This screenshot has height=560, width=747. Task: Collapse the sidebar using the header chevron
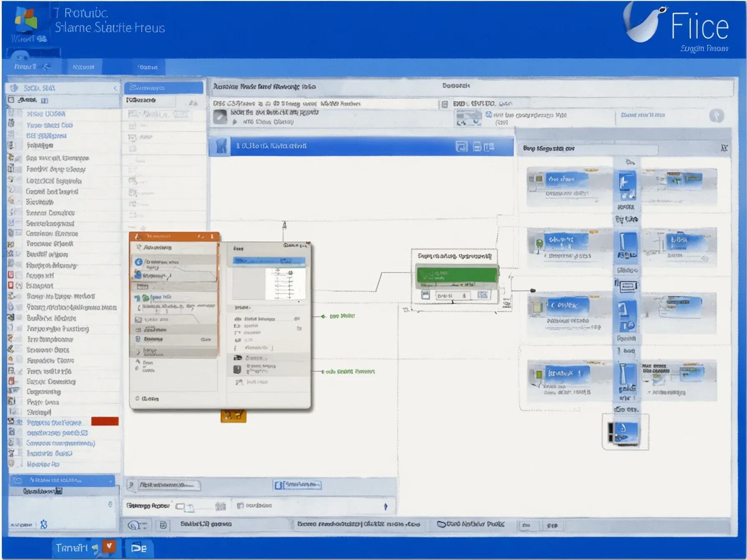(x=115, y=88)
